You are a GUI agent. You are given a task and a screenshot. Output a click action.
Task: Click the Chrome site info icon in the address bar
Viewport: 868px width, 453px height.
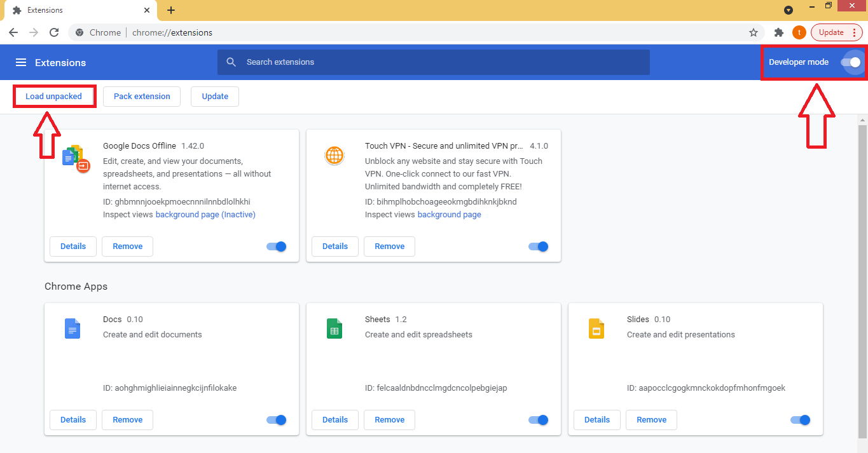79,32
